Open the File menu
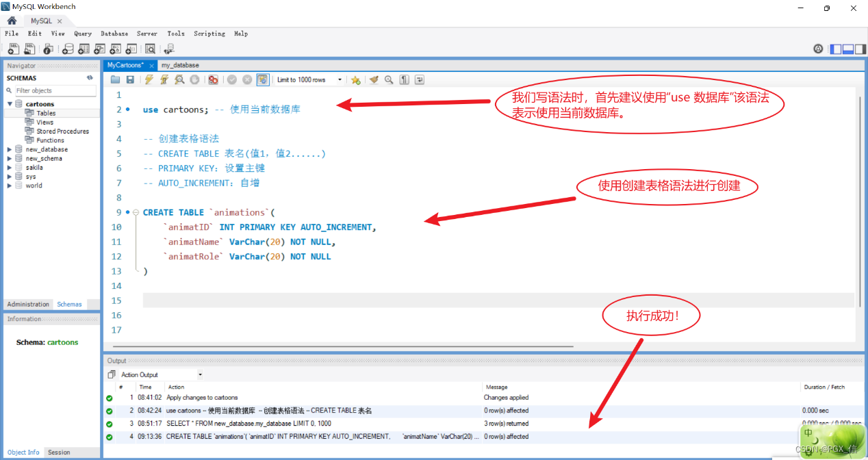The height and width of the screenshot is (460, 868). click(12, 34)
